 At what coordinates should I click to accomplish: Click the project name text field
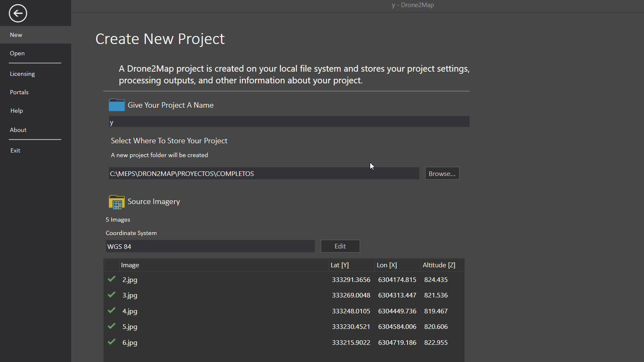tap(289, 122)
